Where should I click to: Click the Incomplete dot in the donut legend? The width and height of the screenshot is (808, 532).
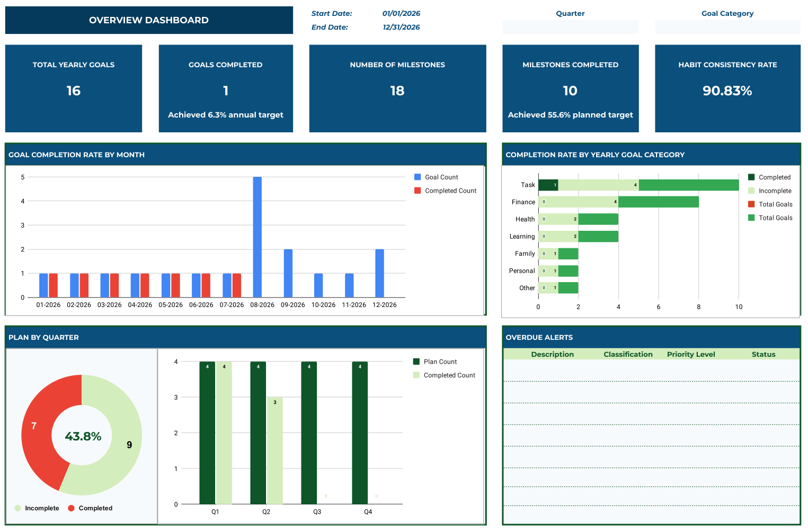pyautogui.click(x=17, y=508)
